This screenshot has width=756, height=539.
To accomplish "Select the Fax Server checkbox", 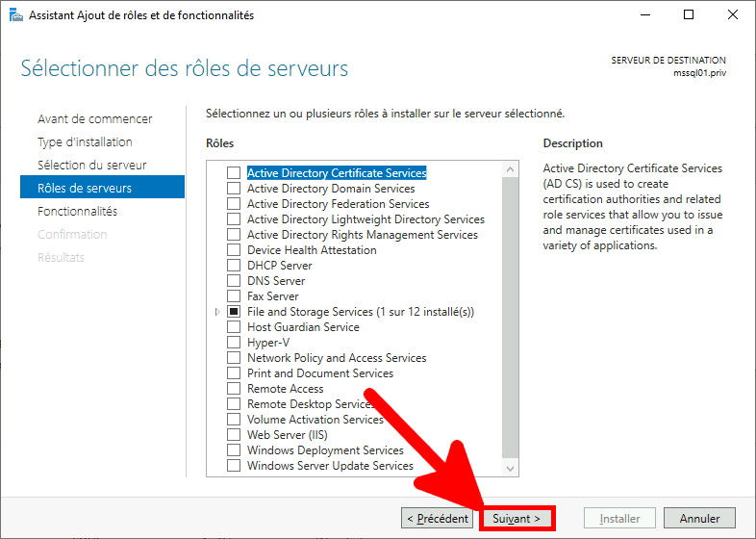I will coord(234,296).
